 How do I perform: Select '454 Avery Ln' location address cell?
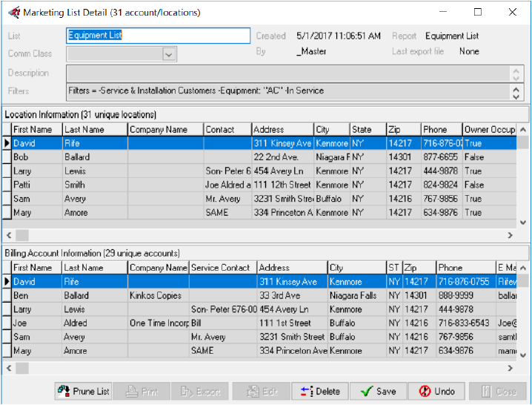pos(283,171)
